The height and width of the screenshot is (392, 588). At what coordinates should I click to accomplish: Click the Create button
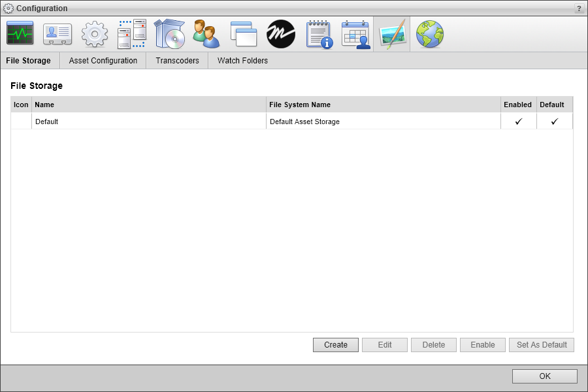click(x=335, y=344)
